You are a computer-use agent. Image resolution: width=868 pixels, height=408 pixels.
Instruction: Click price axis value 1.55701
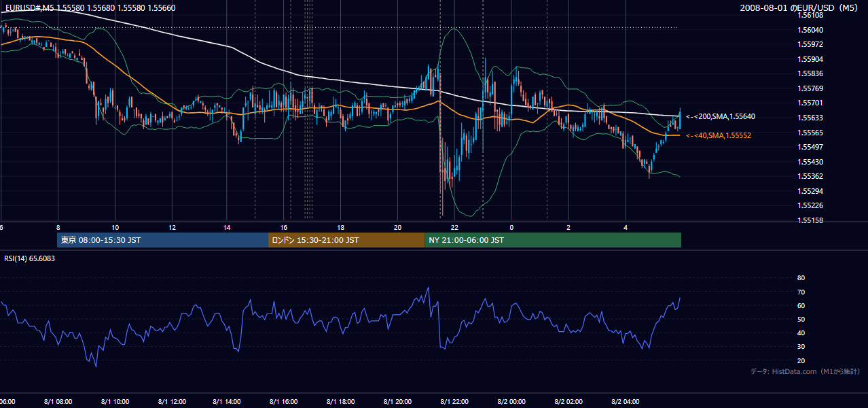(810, 103)
